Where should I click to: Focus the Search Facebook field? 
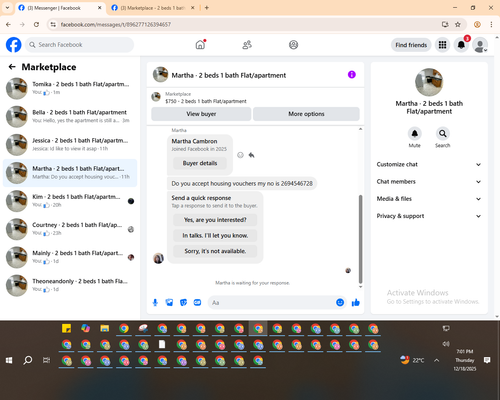point(79,45)
